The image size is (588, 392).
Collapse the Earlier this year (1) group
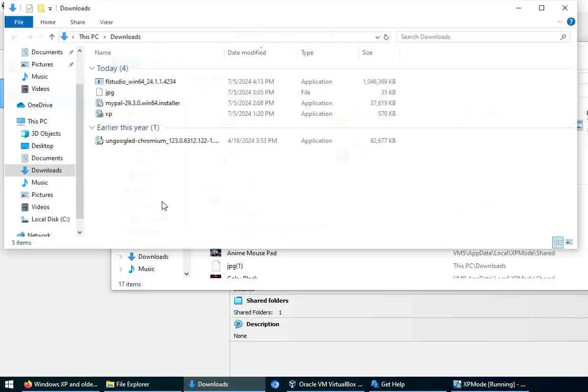pyautogui.click(x=92, y=128)
